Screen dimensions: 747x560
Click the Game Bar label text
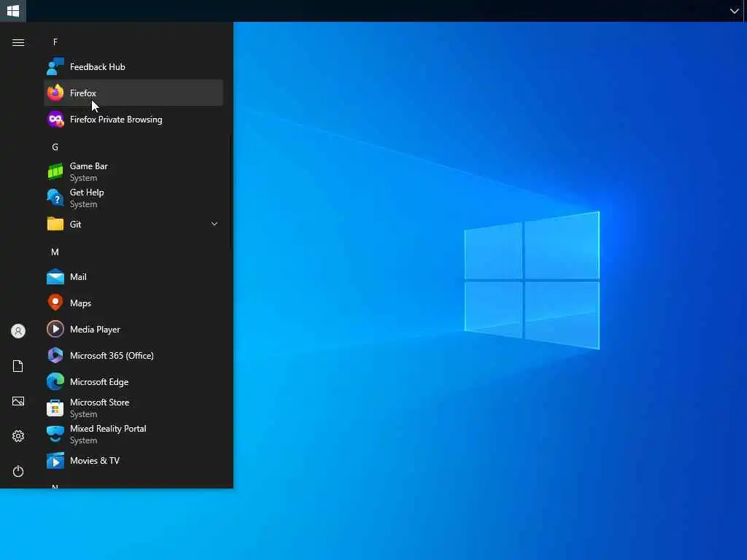(x=88, y=166)
